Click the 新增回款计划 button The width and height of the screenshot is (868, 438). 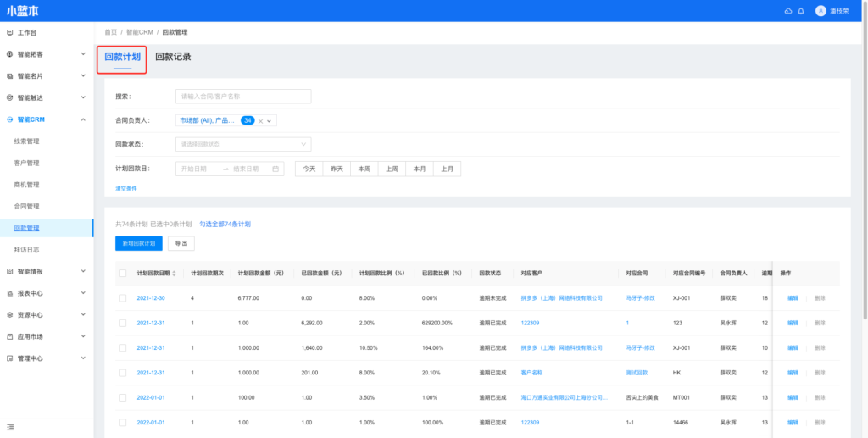(137, 243)
